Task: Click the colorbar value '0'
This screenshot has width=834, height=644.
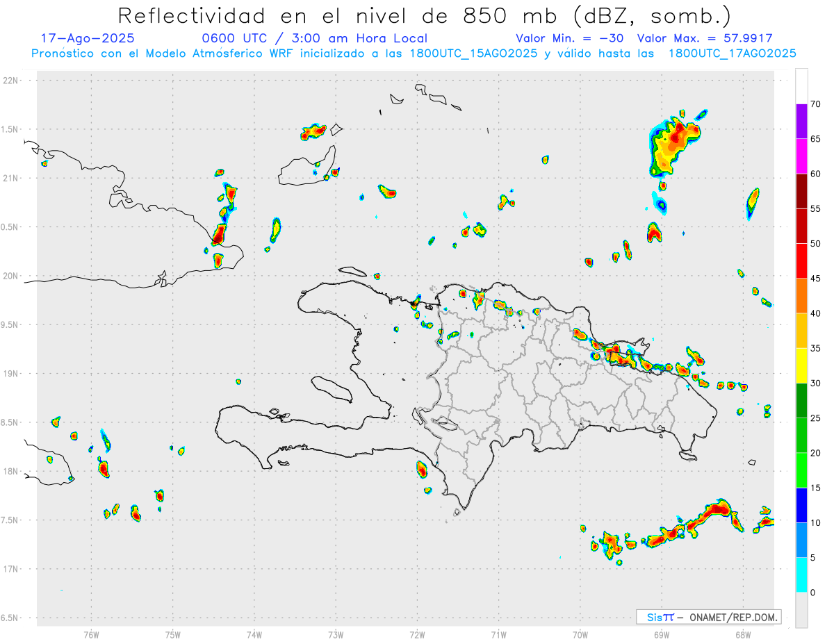Action: coord(813,593)
